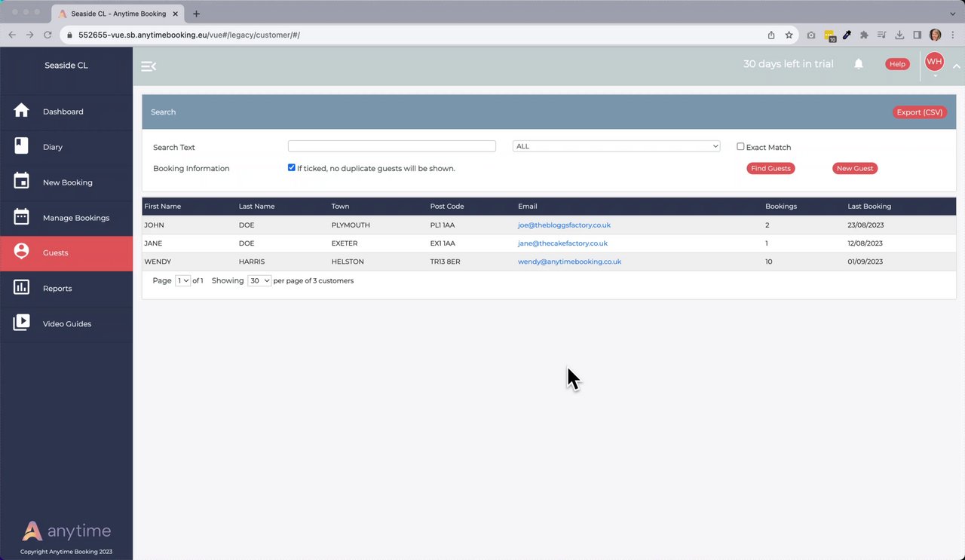Open a new browser tab
The width and height of the screenshot is (965, 560).
coord(196,14)
